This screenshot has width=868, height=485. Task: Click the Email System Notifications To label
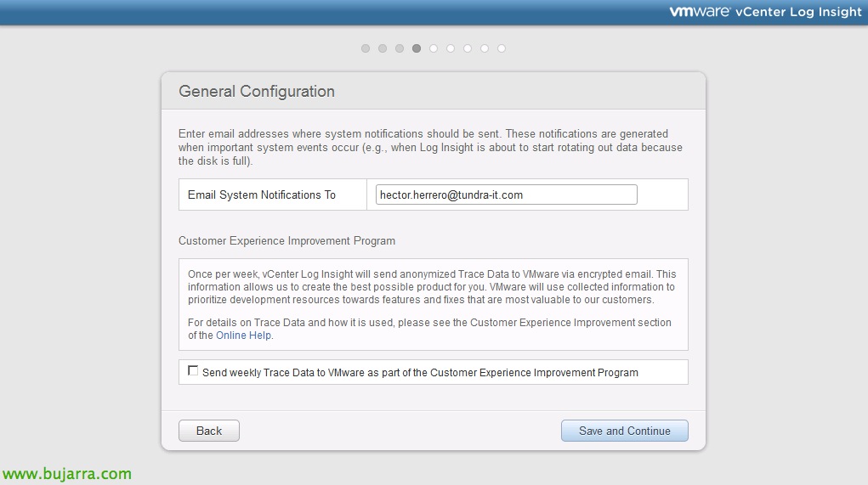(x=262, y=195)
